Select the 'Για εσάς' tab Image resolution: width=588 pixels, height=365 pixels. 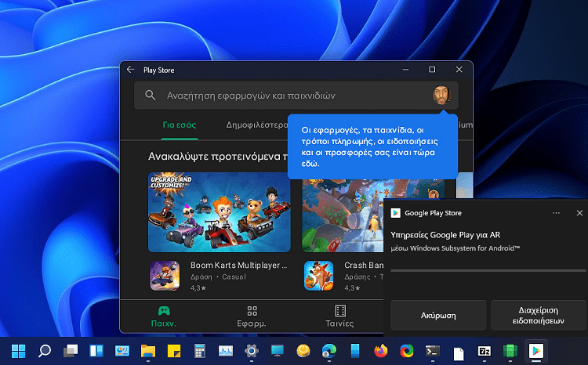180,125
